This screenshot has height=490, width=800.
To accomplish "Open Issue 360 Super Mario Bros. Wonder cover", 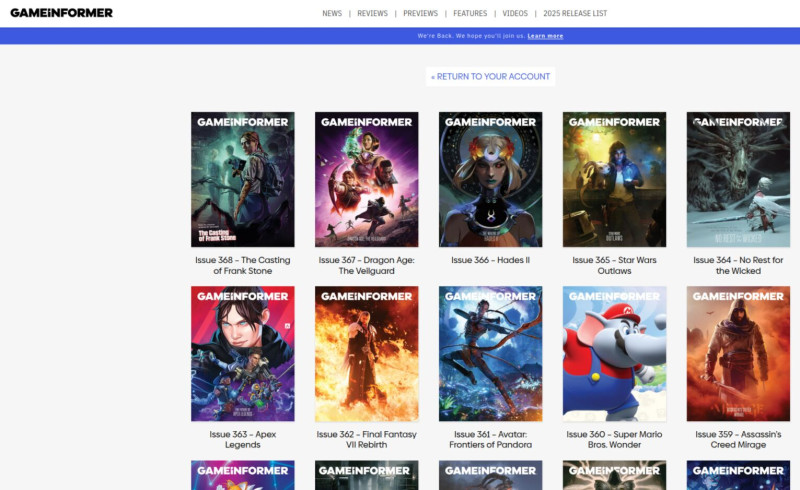I will pyautogui.click(x=614, y=354).
